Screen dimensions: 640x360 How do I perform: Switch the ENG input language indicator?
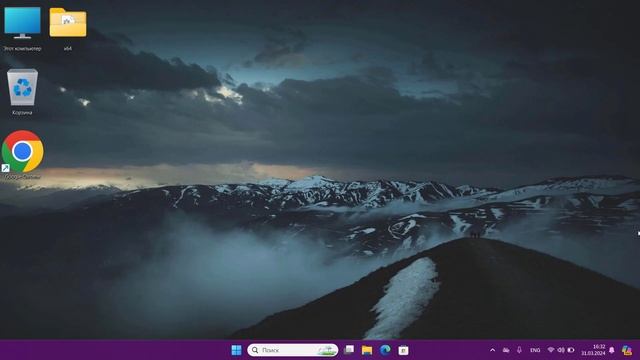click(535, 350)
